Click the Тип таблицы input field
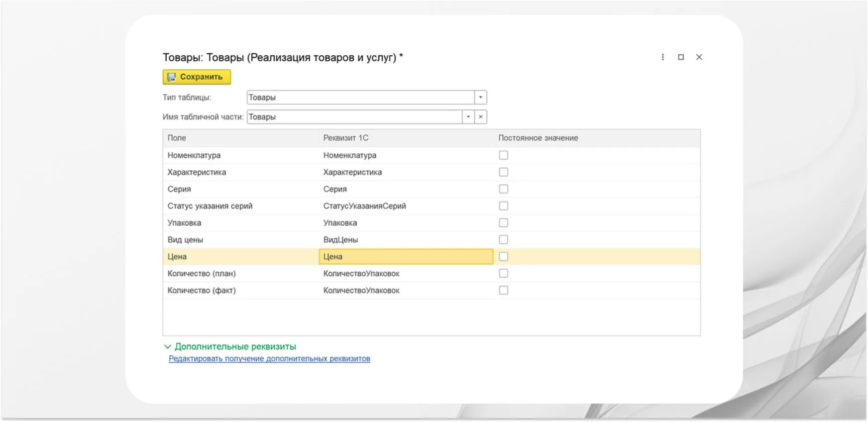This screenshot has height=422, width=868. [361, 97]
